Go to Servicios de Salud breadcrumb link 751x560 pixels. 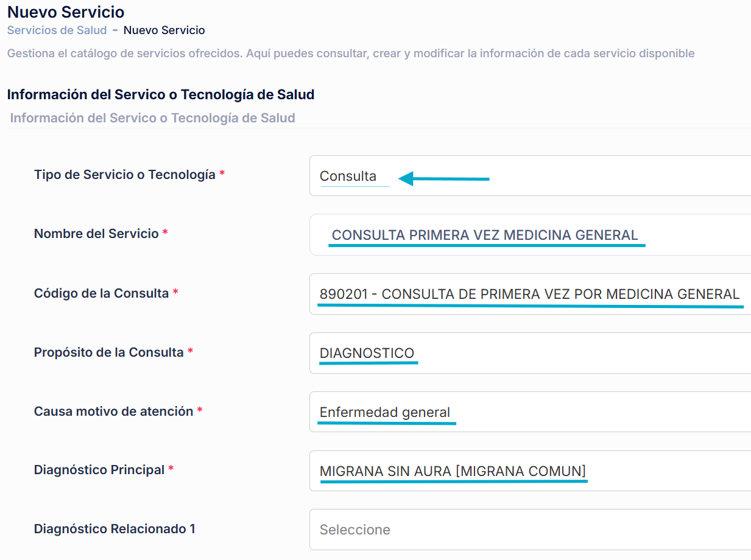pyautogui.click(x=57, y=30)
